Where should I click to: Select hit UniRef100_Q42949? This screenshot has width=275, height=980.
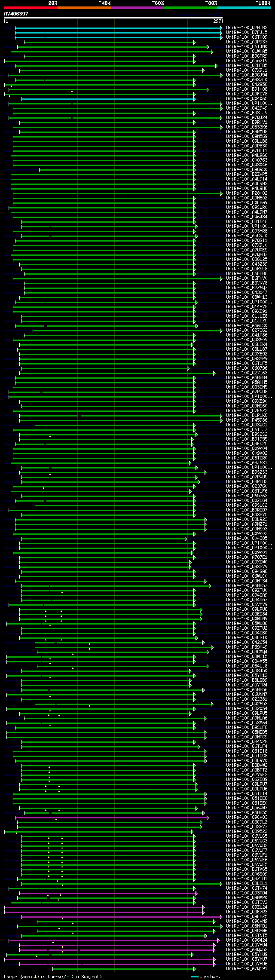point(247,108)
